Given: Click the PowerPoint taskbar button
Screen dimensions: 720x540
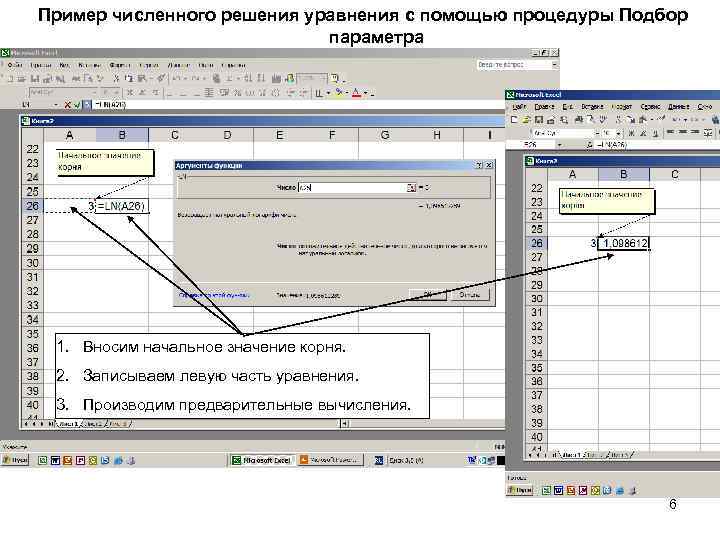Looking at the screenshot, I should (x=330, y=460).
